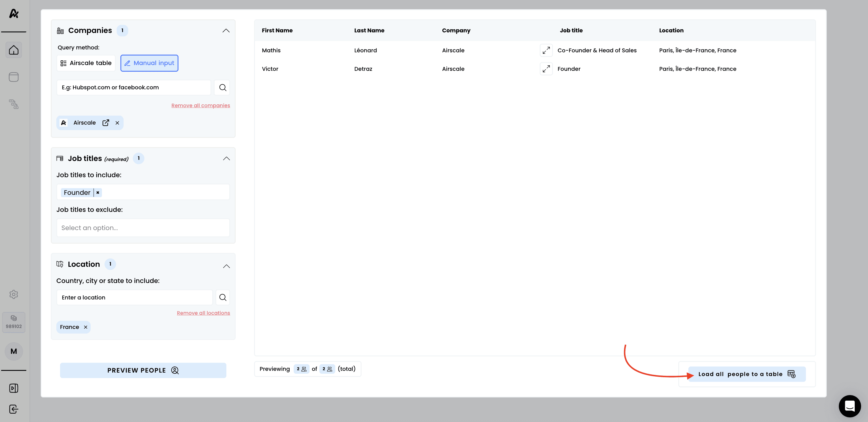Open job titles to exclude dropdown

tap(143, 228)
